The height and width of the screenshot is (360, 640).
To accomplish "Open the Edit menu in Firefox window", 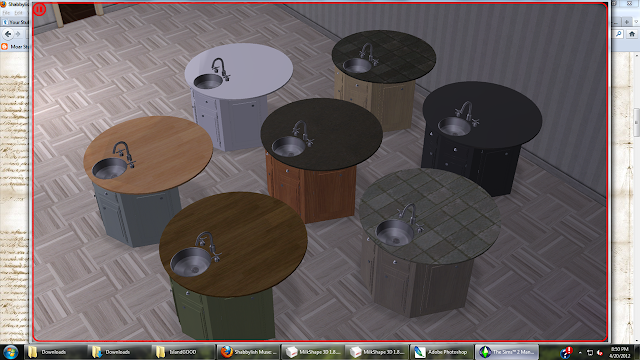I will [19, 13].
